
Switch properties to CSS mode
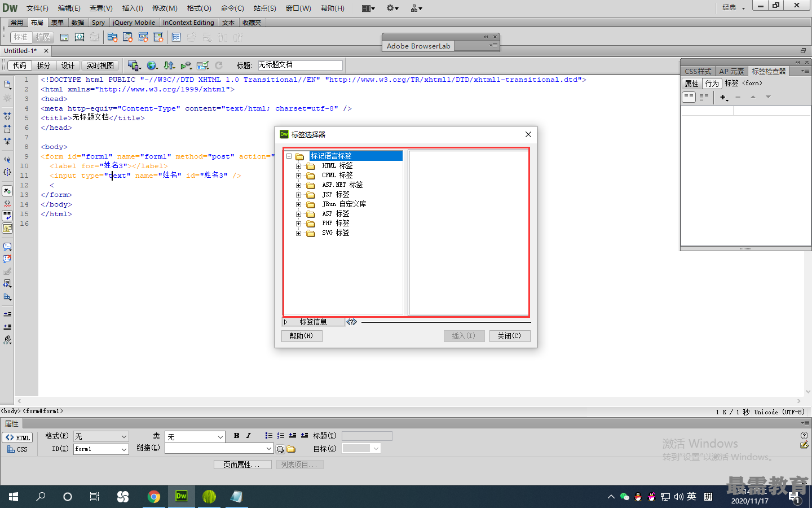point(17,449)
